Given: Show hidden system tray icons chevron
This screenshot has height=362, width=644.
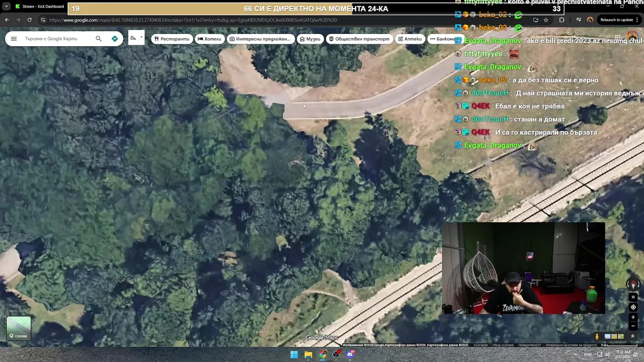Looking at the screenshot, I should (x=576, y=354).
